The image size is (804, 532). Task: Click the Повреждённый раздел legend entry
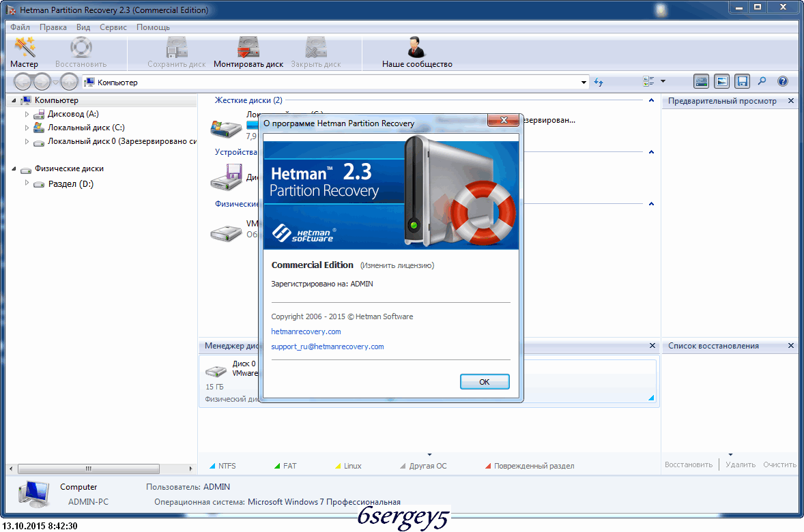(x=530, y=466)
